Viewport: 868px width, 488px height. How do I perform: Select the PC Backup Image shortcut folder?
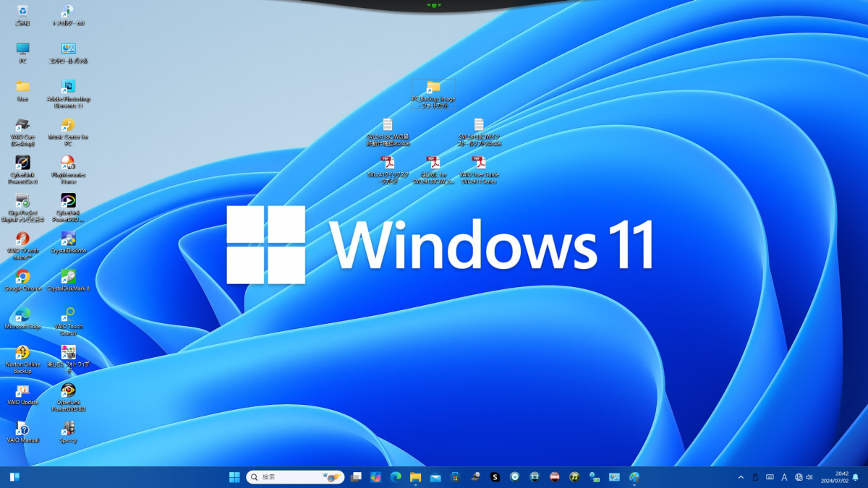(433, 94)
